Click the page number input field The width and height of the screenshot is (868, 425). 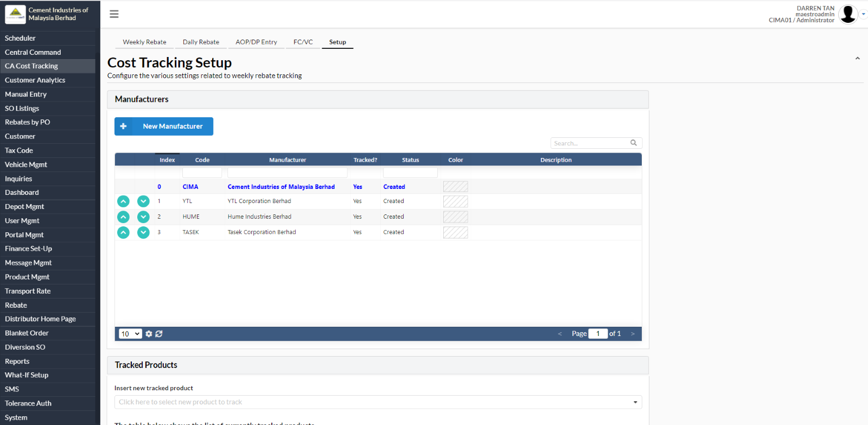598,334
